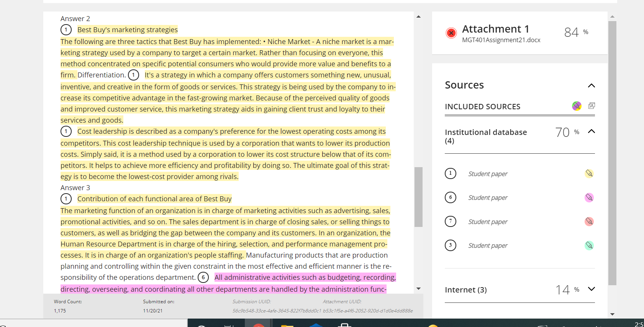Click the sources panel scroll up arrow
The width and height of the screenshot is (644, 327).
click(612, 16)
